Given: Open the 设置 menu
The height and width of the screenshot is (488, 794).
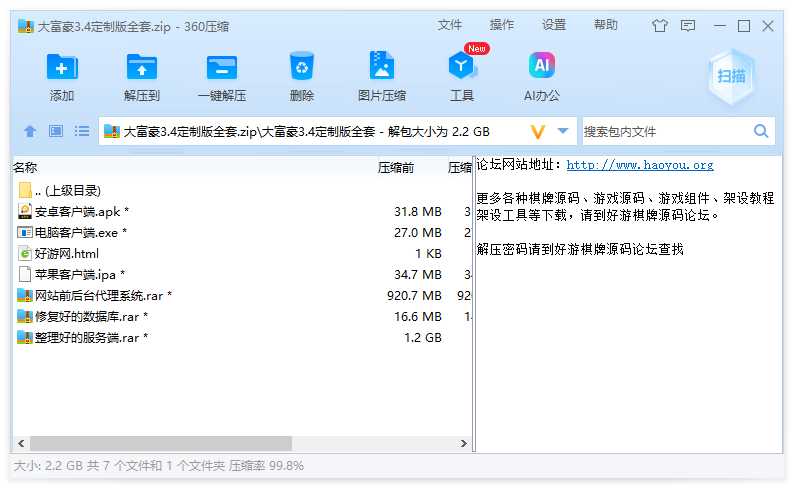Looking at the screenshot, I should point(554,25).
